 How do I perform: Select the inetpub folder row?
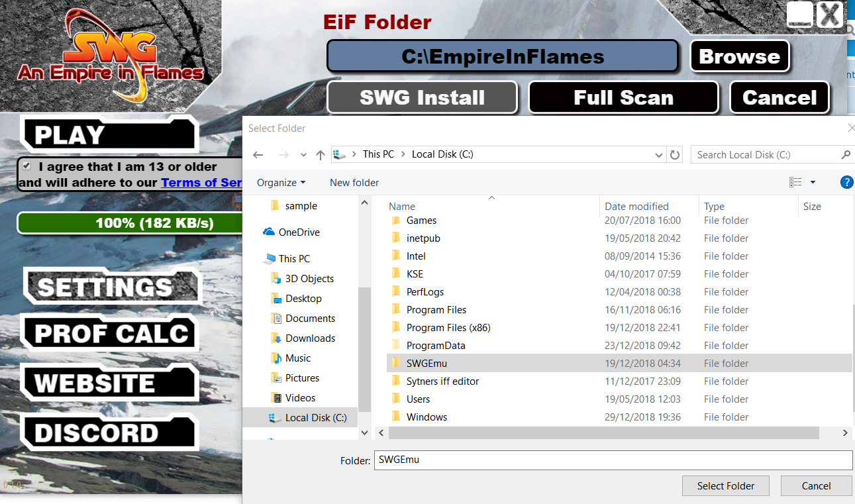[x=619, y=238]
